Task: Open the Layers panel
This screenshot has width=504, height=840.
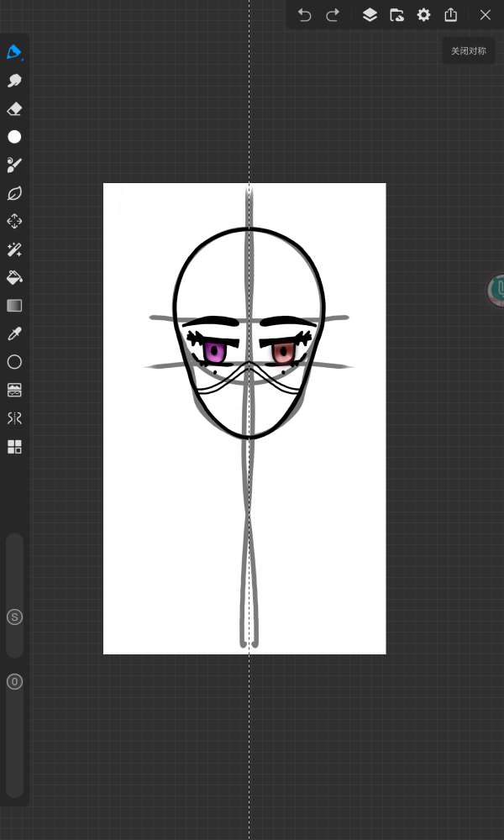Action: click(370, 15)
